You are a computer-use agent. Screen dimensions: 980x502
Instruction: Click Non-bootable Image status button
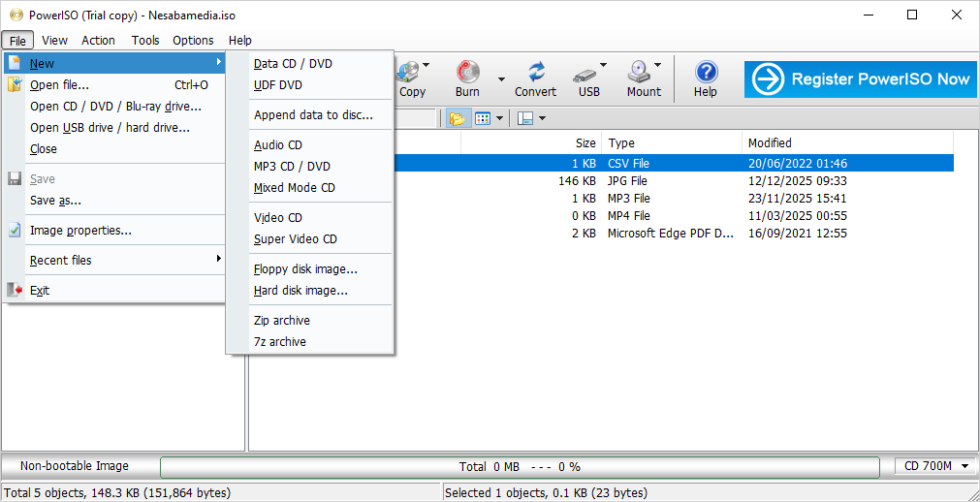coord(75,466)
